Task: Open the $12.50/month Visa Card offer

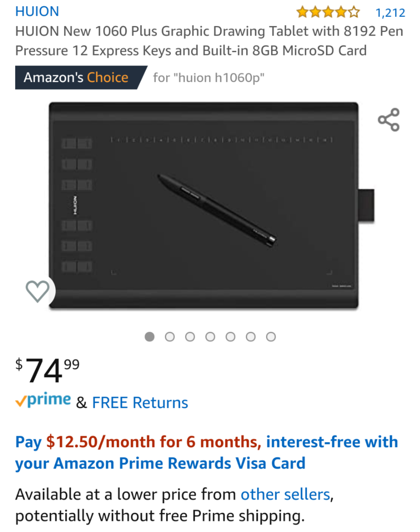Action: pos(207,453)
